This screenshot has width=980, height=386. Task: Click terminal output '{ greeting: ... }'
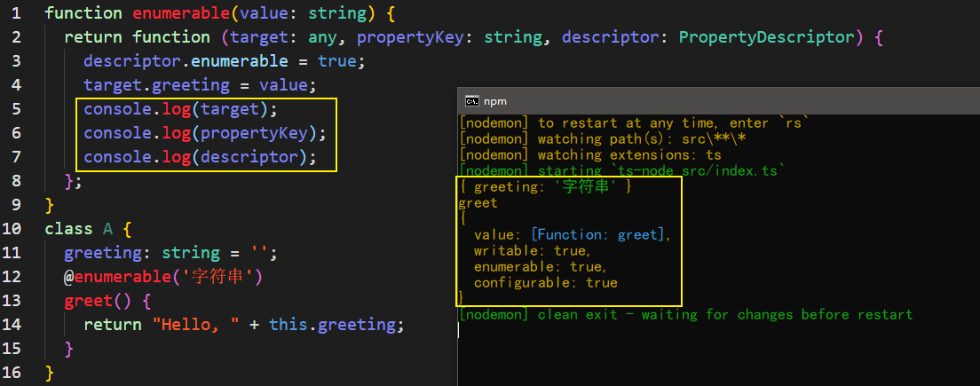[544, 186]
